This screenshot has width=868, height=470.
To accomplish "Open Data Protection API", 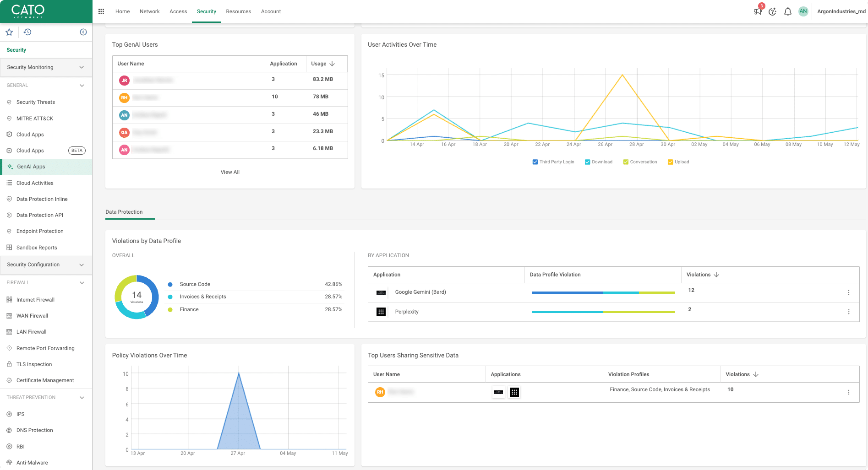I will click(x=40, y=215).
